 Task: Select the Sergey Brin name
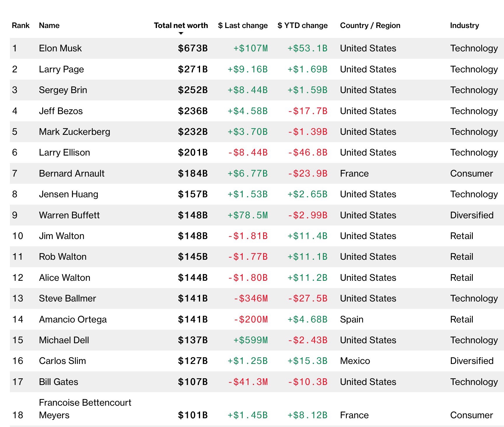pyautogui.click(x=63, y=90)
